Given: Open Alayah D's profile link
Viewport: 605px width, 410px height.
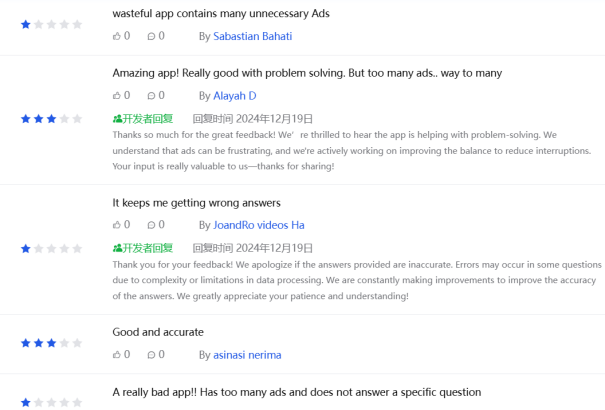Looking at the screenshot, I should coord(235,96).
